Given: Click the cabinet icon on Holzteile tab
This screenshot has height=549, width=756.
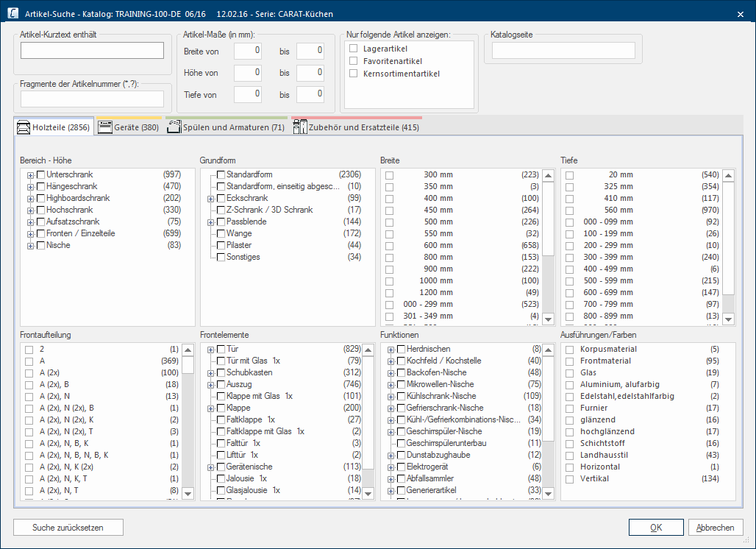Looking at the screenshot, I should 24,127.
